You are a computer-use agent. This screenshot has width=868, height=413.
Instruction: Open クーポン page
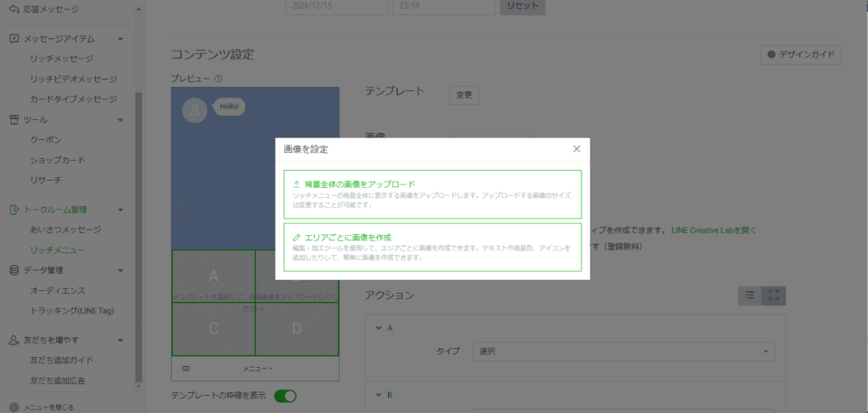point(46,139)
